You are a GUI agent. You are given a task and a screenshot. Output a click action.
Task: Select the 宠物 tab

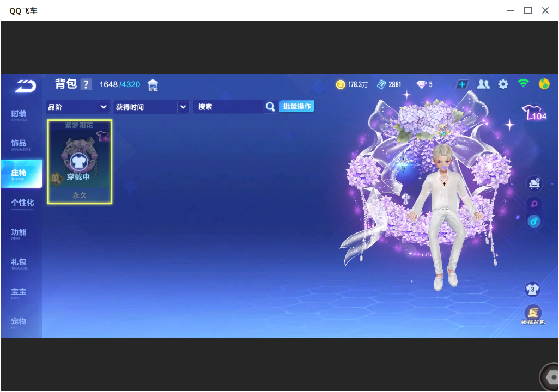(x=19, y=322)
